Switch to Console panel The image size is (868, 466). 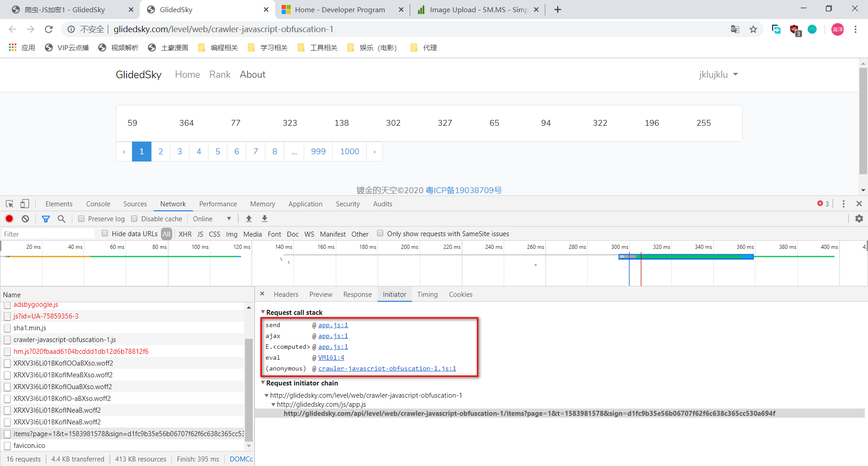click(98, 204)
